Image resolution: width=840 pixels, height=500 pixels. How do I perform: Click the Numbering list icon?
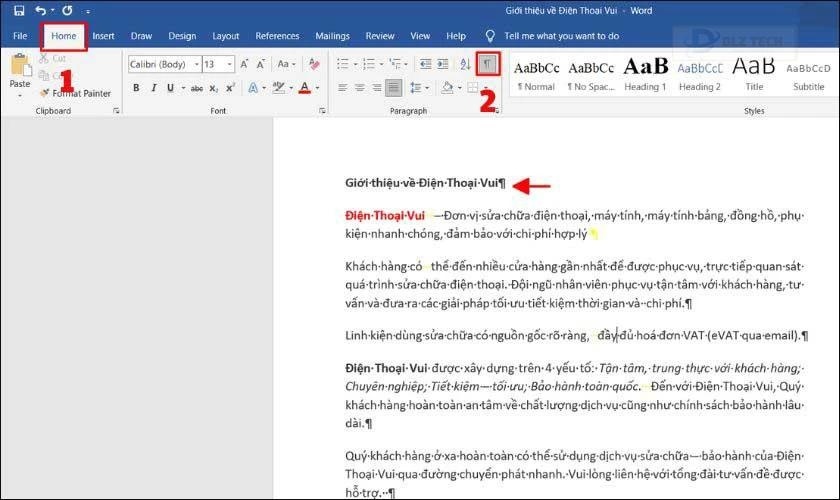[x=369, y=64]
